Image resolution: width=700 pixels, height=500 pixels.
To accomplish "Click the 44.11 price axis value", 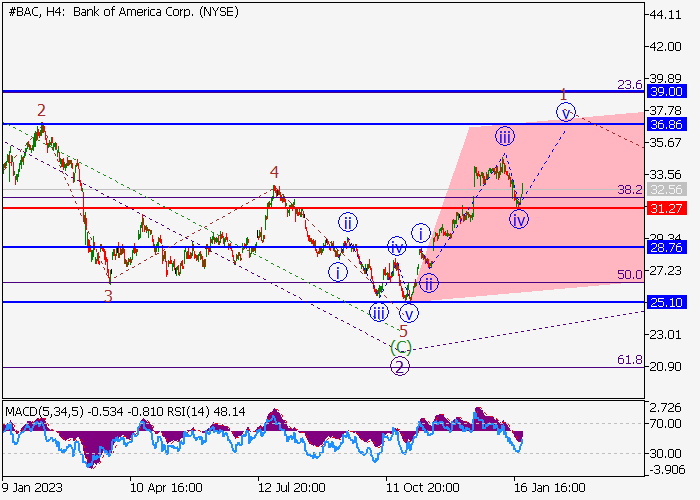I will (665, 15).
